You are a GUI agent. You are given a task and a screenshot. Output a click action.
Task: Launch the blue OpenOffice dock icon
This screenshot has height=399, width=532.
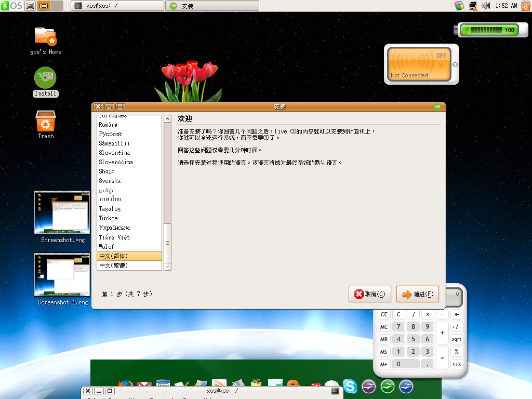[406, 386]
